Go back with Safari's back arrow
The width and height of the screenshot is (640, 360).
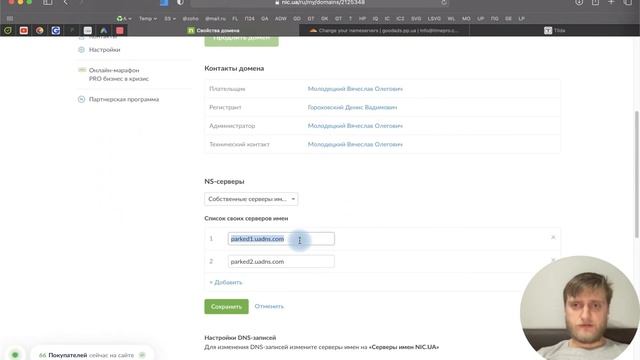coord(65,2)
